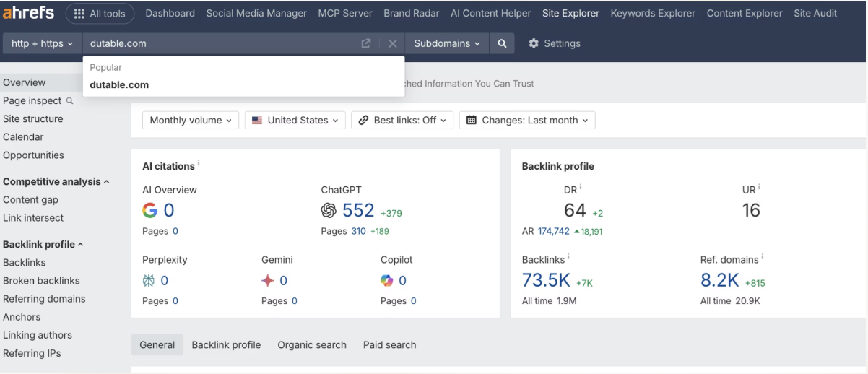Image resolution: width=868 pixels, height=374 pixels.
Task: Click the ChatGPT citations value 552
Action: pos(358,210)
